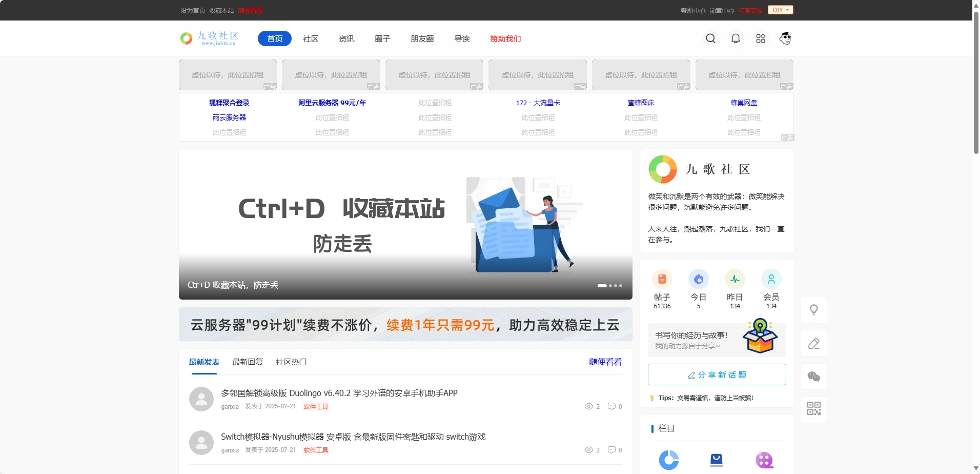Switch to the 最新回复 tab
Viewport: 980px width, 474px height.
coord(248,362)
